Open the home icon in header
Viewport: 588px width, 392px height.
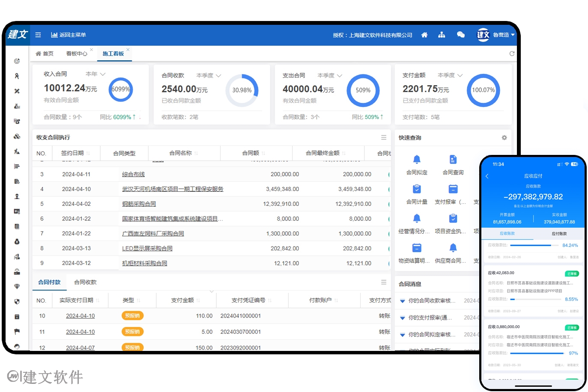(424, 35)
